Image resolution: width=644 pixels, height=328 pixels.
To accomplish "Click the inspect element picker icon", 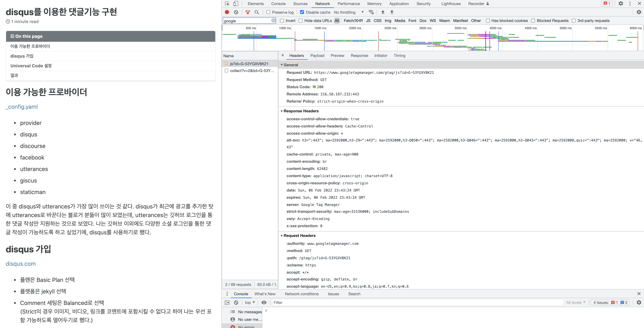I will pos(227,3).
